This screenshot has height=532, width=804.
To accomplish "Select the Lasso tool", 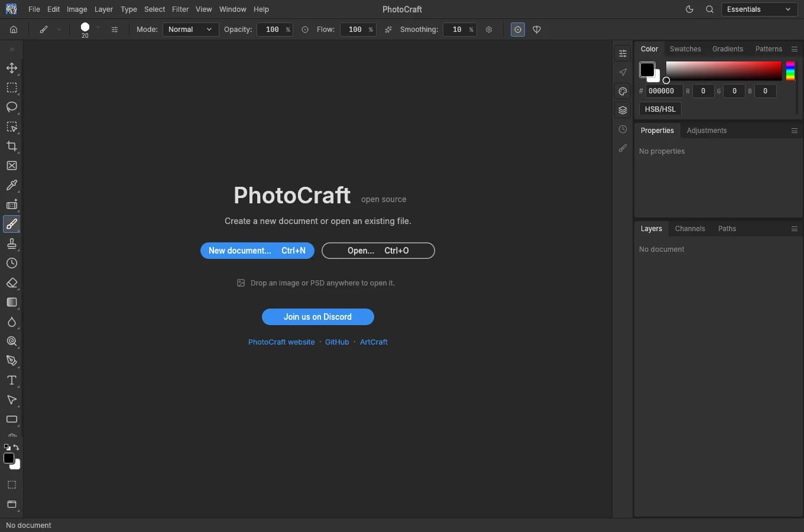I will [x=12, y=107].
